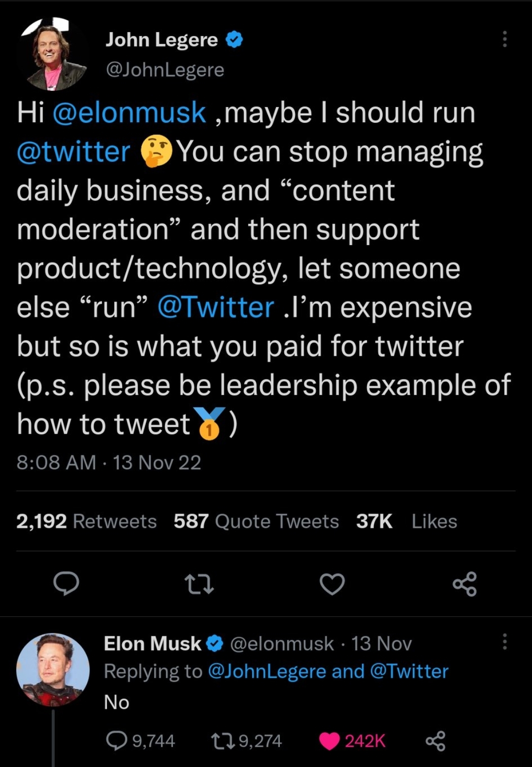Open @JohnLegere link in "Replying to" line

(267, 671)
